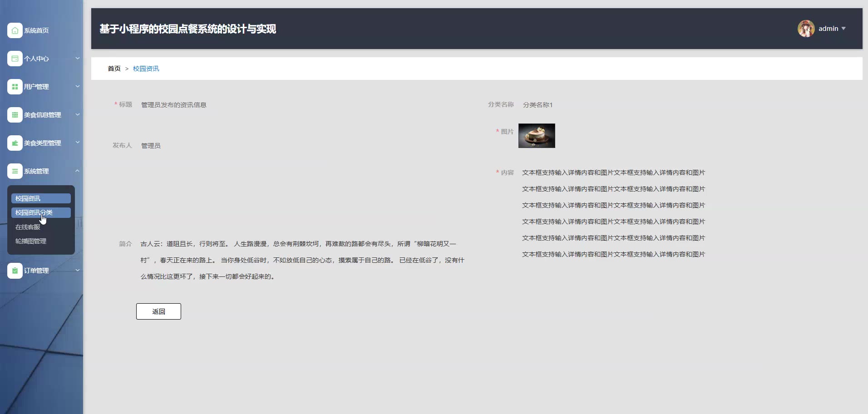This screenshot has width=868, height=414.
Task: Click the clipboard icon beside 订单管理
Action: click(15, 271)
